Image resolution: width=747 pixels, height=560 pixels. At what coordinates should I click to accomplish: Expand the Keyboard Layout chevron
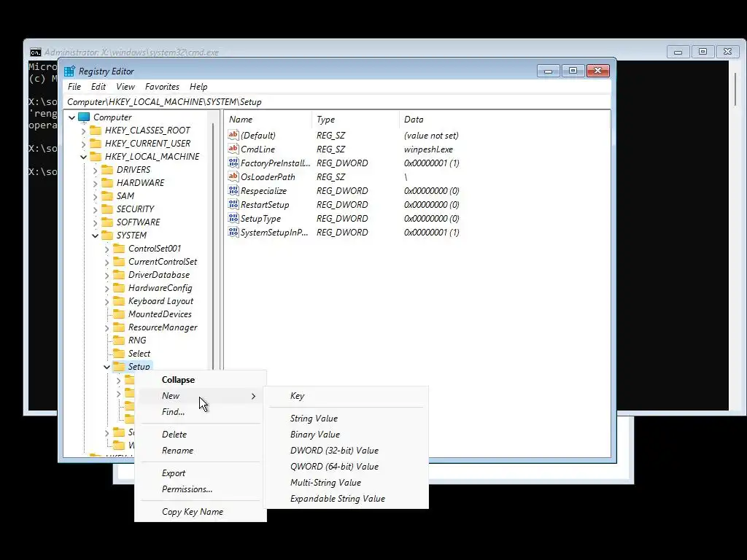107,301
